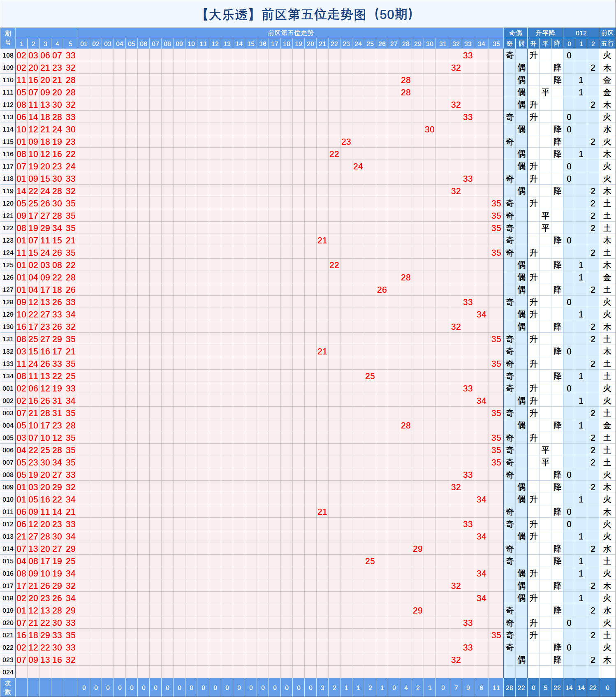
Task: Select trend column header 28
Action: [406, 44]
